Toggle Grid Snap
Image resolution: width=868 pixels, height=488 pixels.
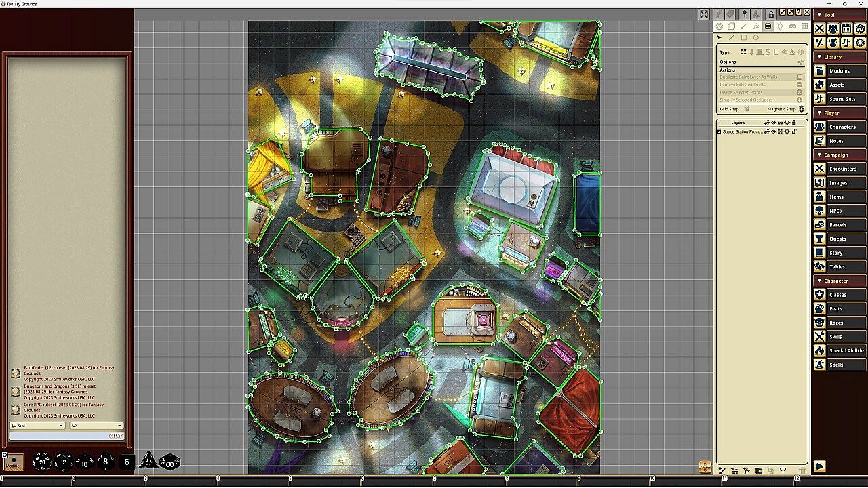click(x=747, y=109)
